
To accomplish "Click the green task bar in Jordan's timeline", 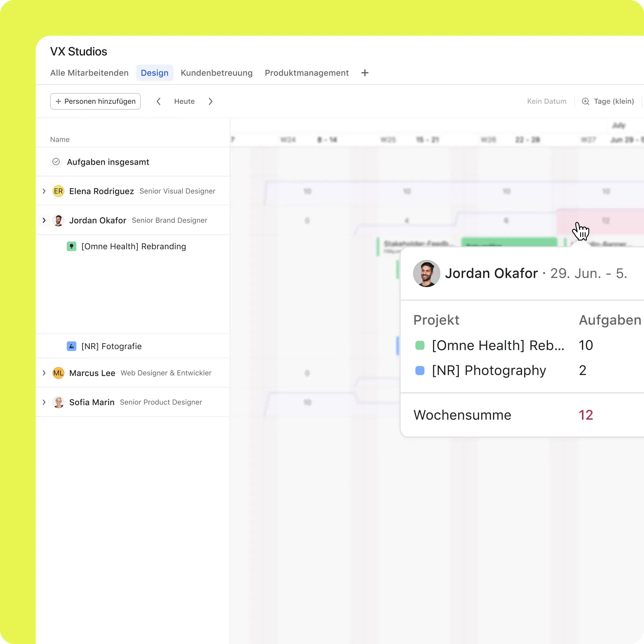I will (509, 242).
